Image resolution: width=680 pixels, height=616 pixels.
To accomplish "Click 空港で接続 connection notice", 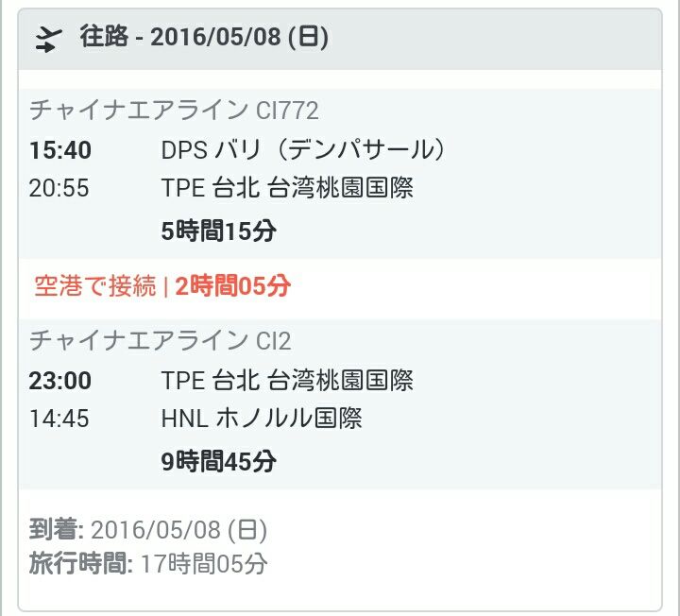I will (94, 286).
